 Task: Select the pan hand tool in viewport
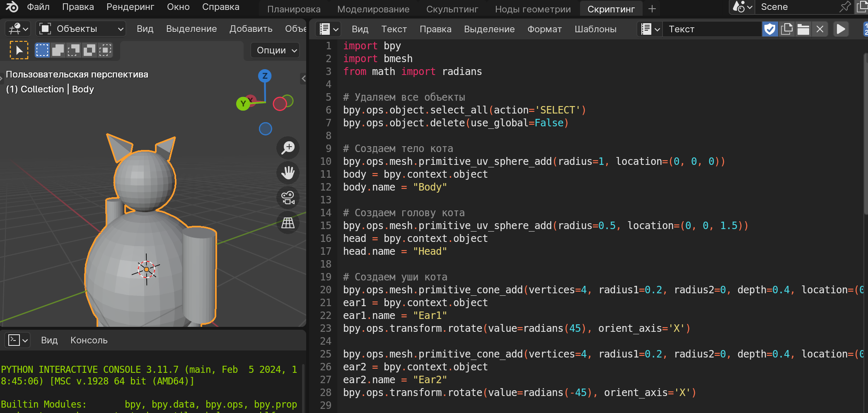tap(288, 173)
